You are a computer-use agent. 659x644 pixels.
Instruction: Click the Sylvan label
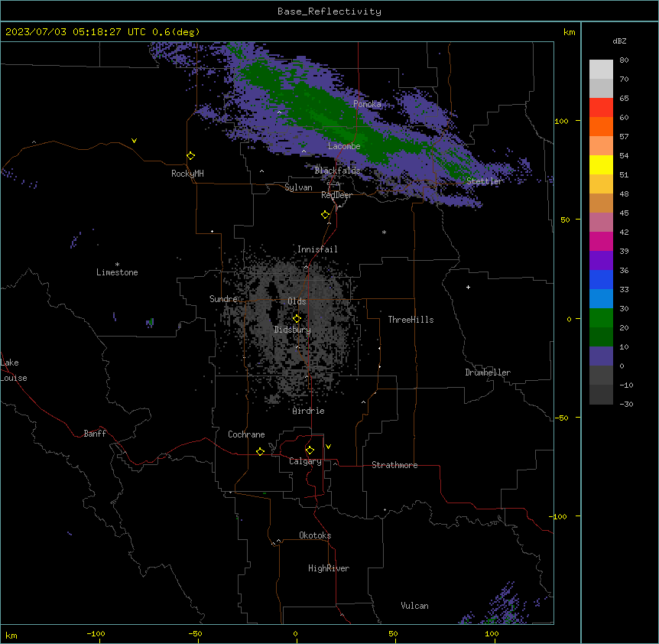(298, 187)
